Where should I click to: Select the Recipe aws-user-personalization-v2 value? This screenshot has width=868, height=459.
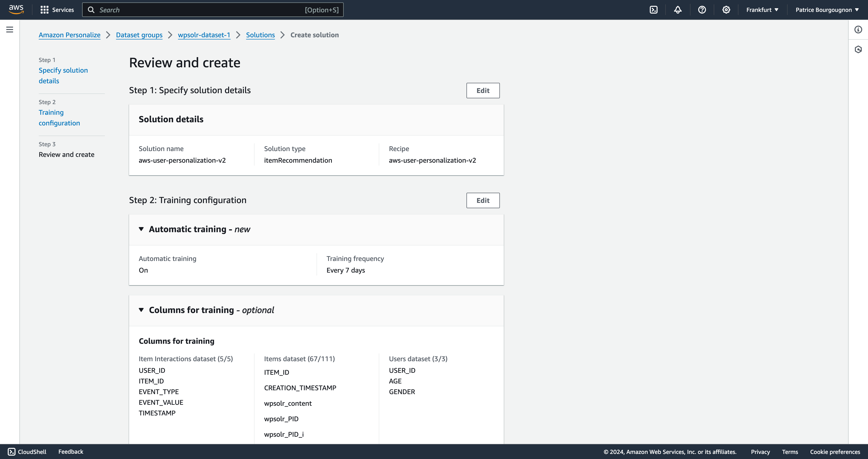pyautogui.click(x=432, y=160)
